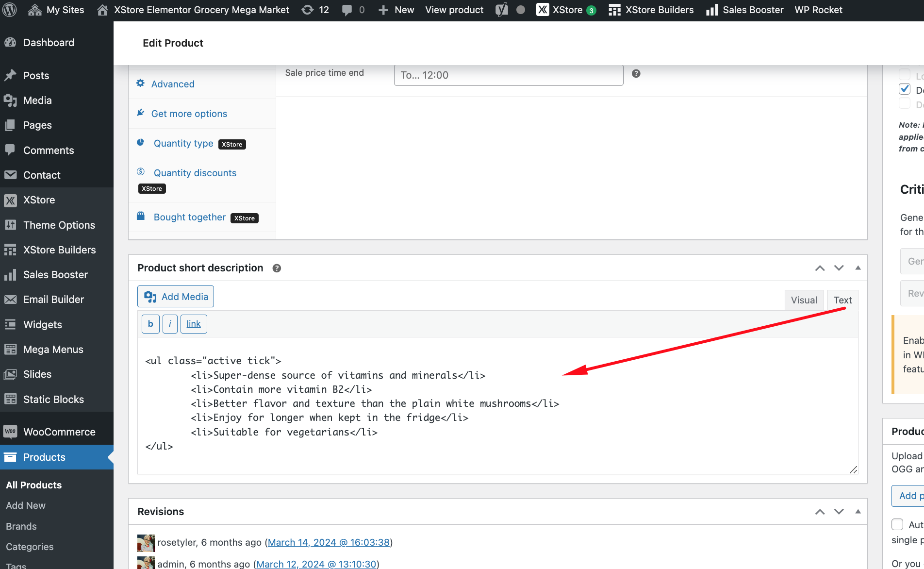Select All Products submenu
Screen dimensions: 924x569
pos(34,485)
